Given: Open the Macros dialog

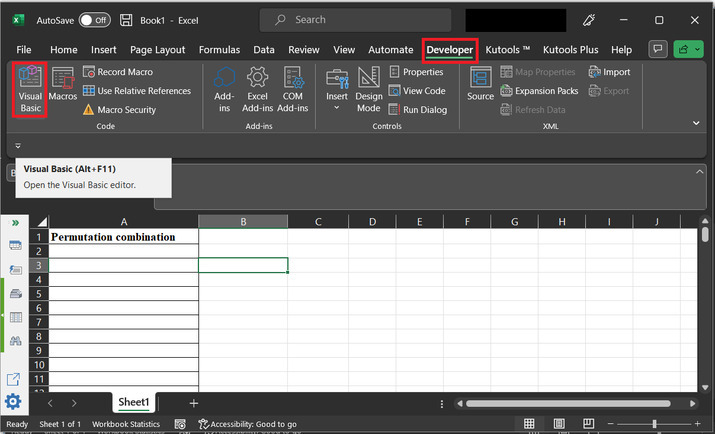Looking at the screenshot, I should coord(62,84).
